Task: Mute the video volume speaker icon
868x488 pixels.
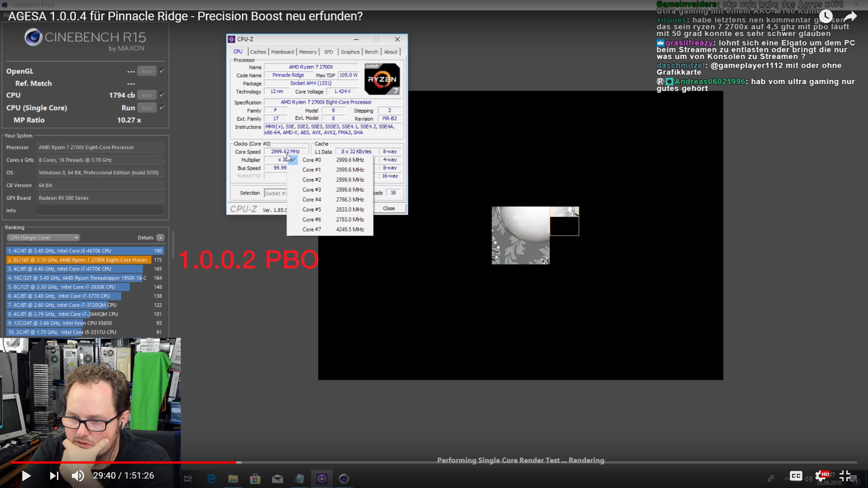Action: (78, 476)
